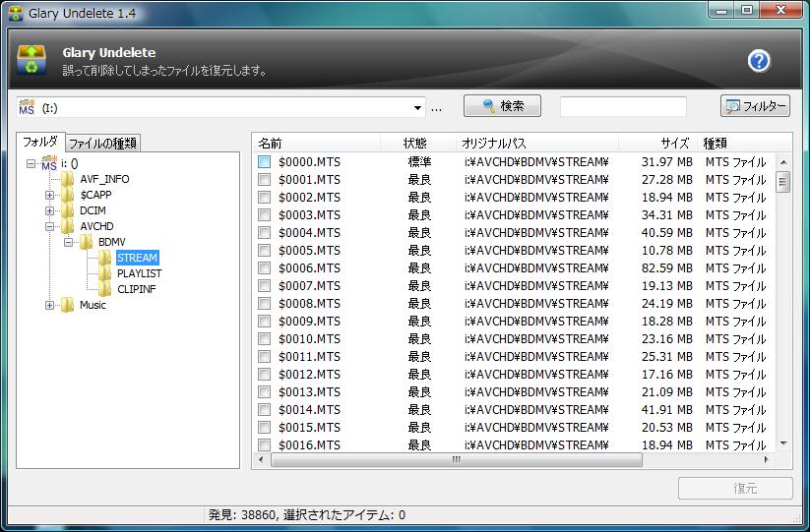Click the title bar application icon
Viewport: 810px width, 532px height.
click(16, 13)
